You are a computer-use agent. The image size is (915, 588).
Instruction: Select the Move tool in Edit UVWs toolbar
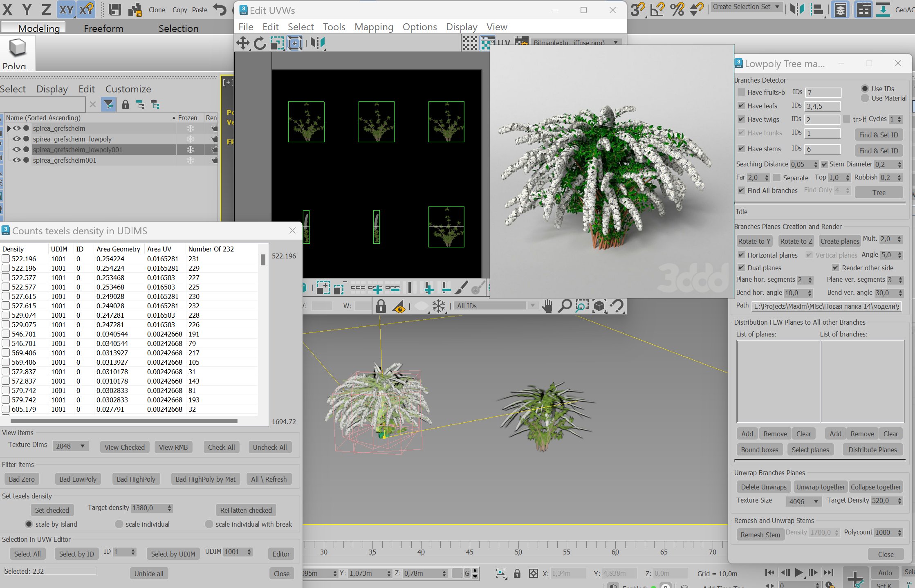(243, 43)
